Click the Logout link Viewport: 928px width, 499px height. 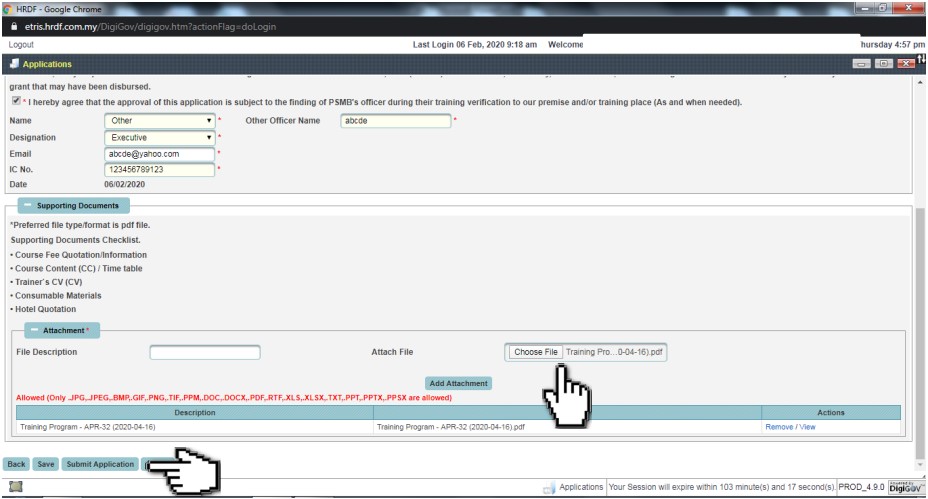tap(21, 45)
